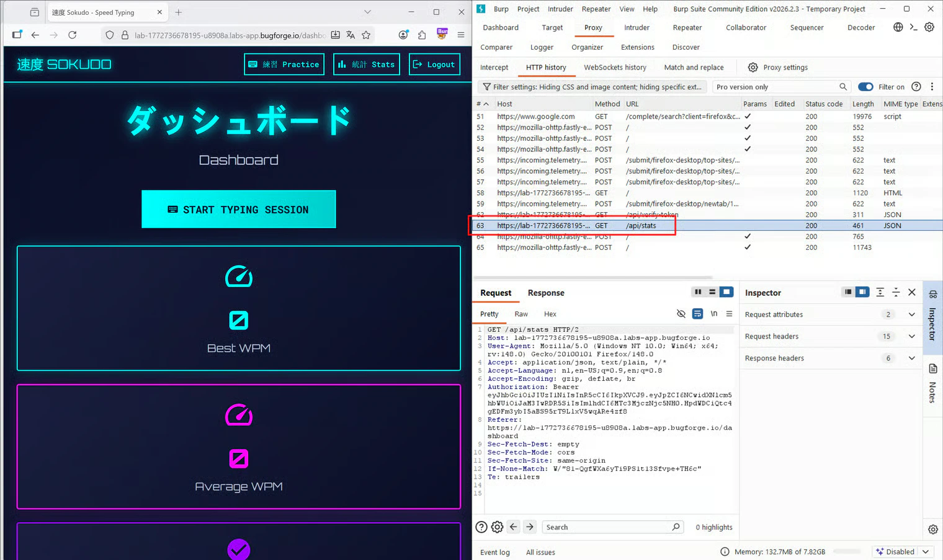Collapse all Inspector sections
This screenshot has height=560, width=943.
[x=896, y=292]
